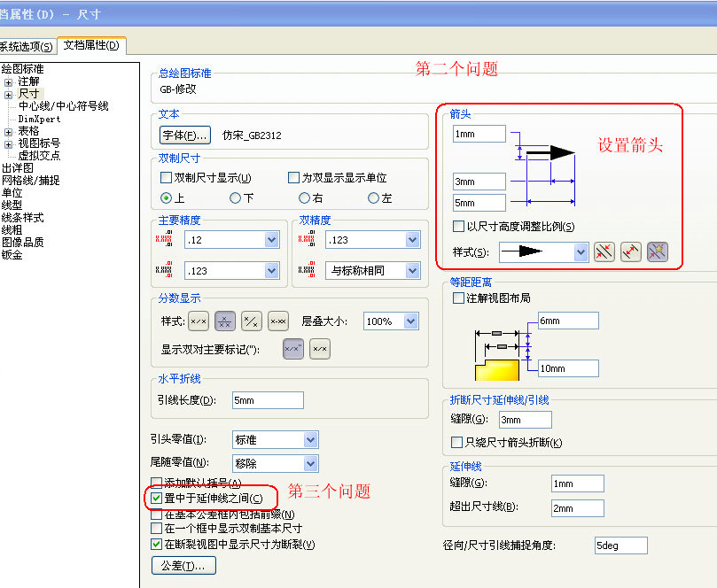The height and width of the screenshot is (588, 717).
Task: Click the arrow height 1mm field
Action: [x=479, y=134]
